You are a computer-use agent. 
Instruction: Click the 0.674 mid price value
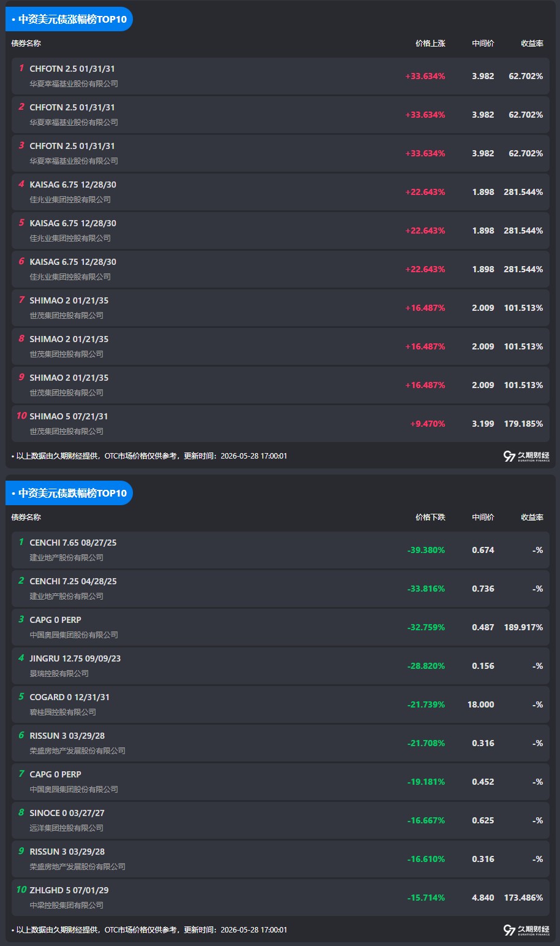(x=483, y=550)
